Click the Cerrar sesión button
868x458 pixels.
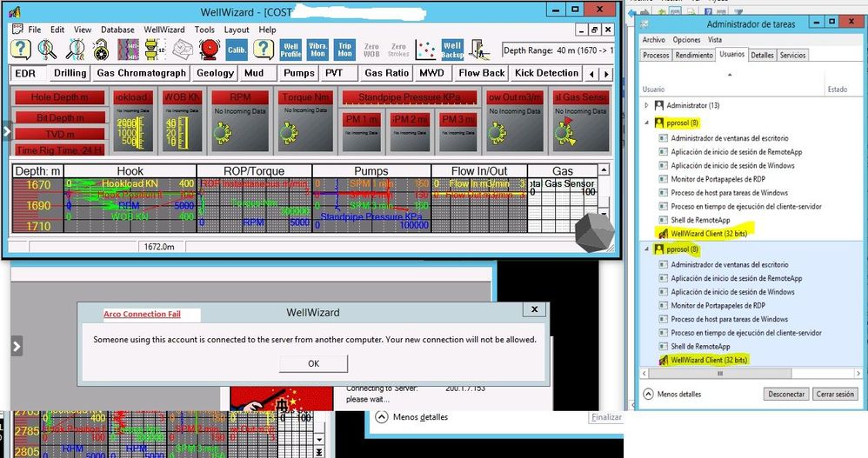coord(835,394)
